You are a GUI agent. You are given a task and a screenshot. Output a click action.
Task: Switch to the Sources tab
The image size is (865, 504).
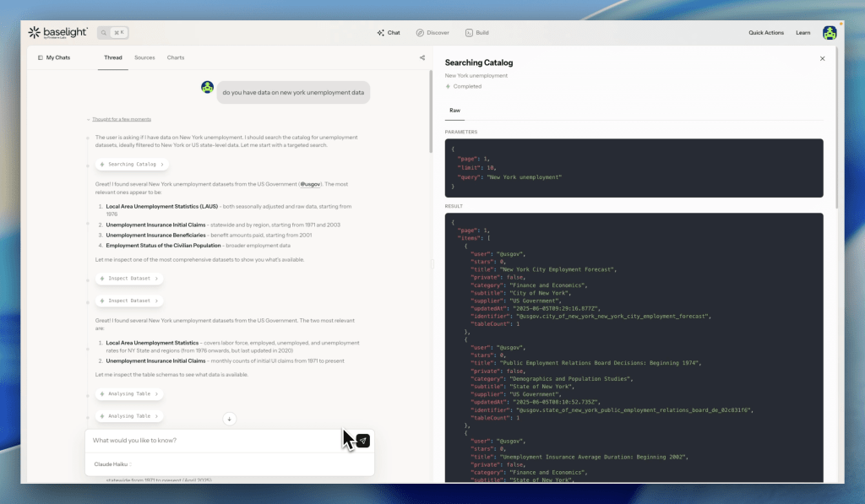point(144,57)
